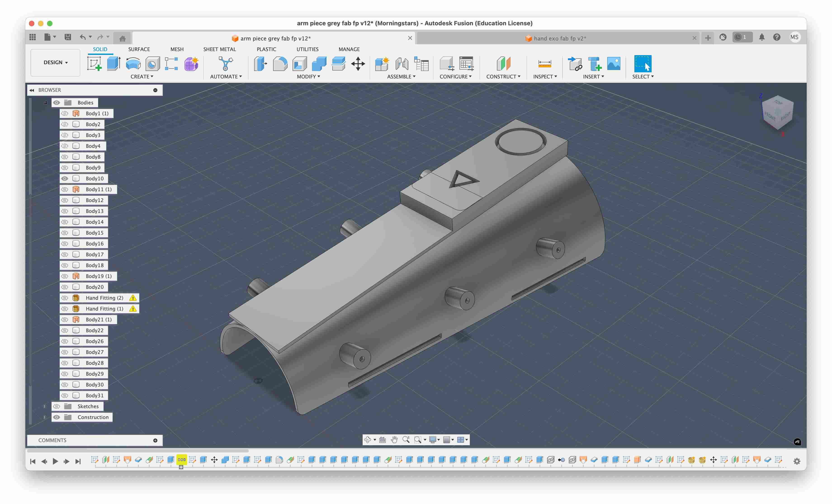The height and width of the screenshot is (504, 832).
Task: Show Body1 (1) with eye icon
Action: pos(65,113)
